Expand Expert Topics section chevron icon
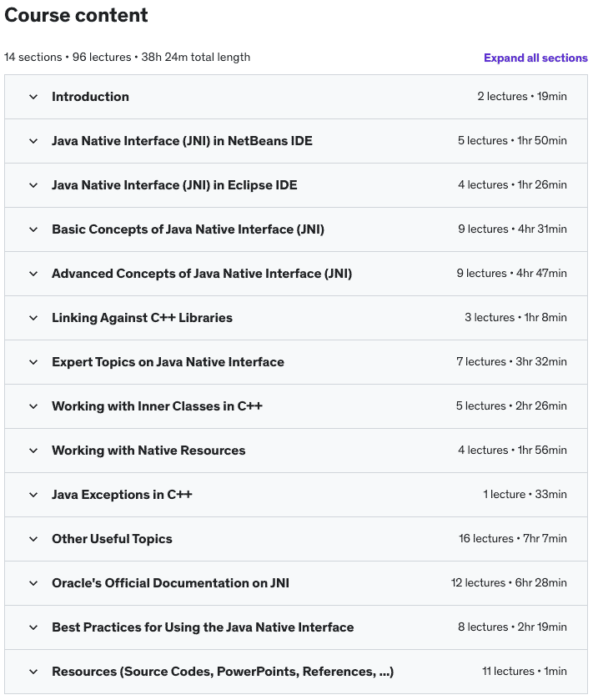Viewport: 593px width, 700px height. pyautogui.click(x=33, y=362)
